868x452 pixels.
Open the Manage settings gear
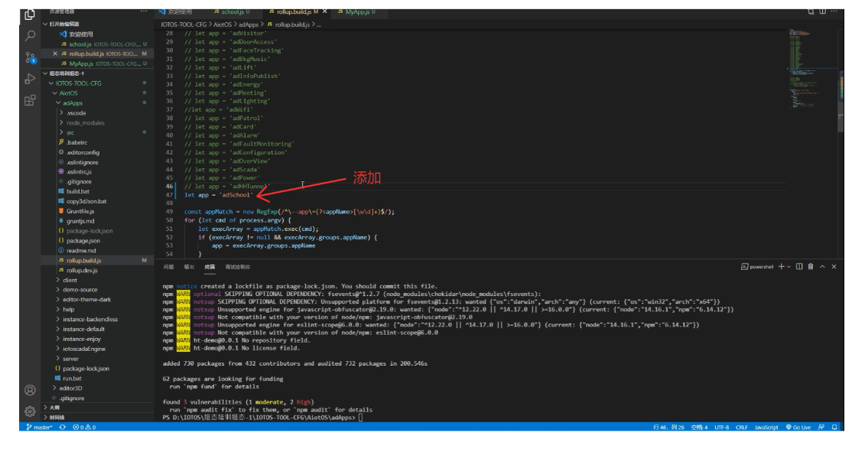click(30, 411)
